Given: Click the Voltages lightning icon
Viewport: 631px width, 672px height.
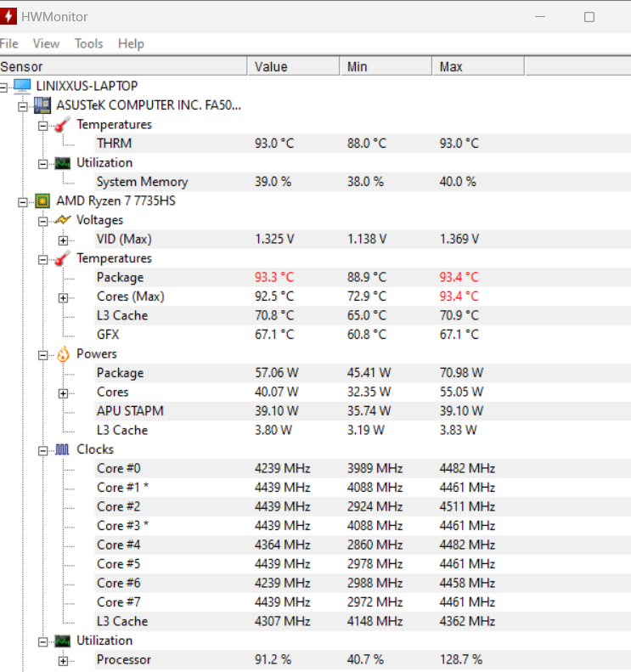Looking at the screenshot, I should (x=63, y=220).
